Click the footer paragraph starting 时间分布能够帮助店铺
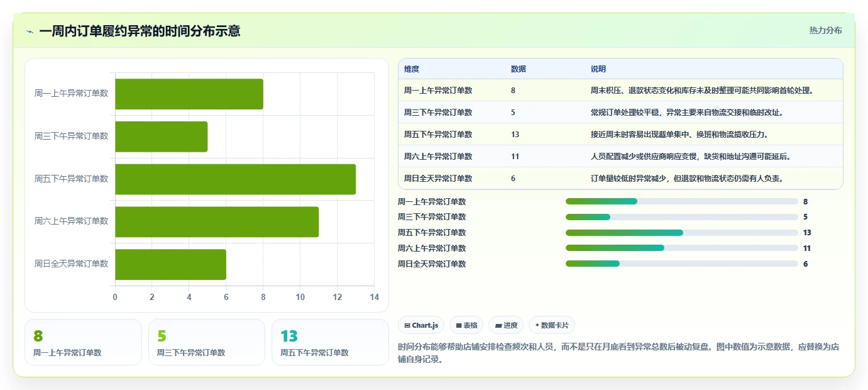The height and width of the screenshot is (390, 868). (x=618, y=354)
